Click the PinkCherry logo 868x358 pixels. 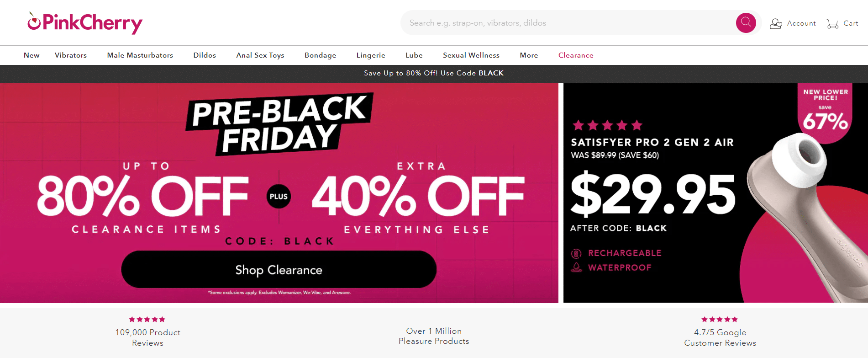(x=85, y=23)
